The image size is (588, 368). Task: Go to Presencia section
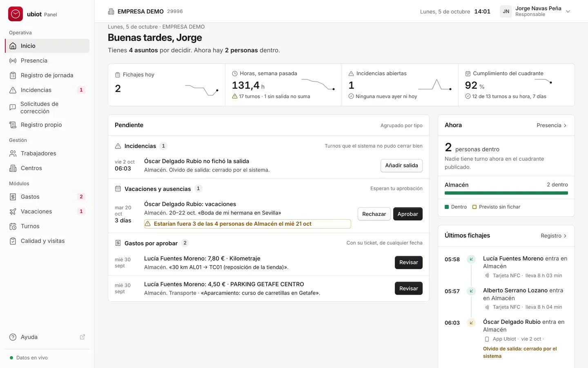pyautogui.click(x=47, y=61)
